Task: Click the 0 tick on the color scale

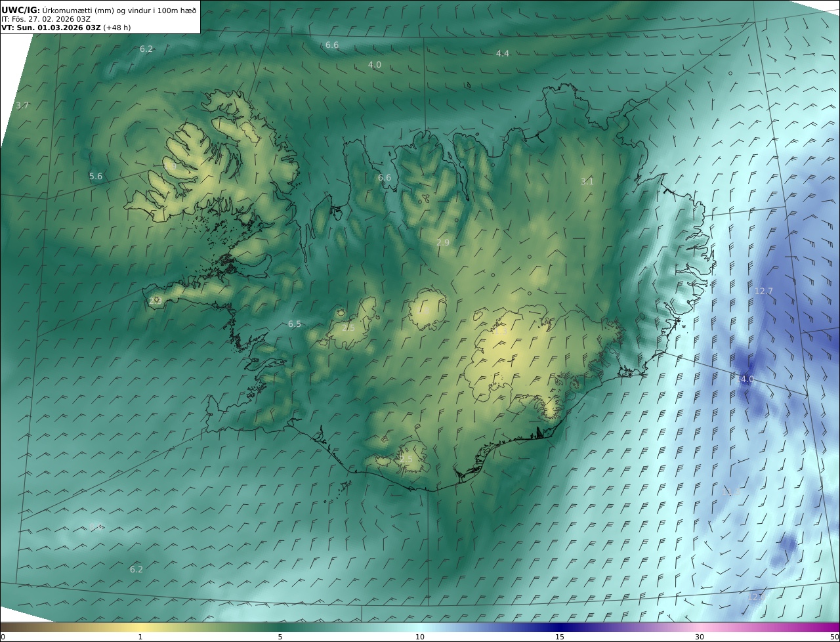Action: (3, 637)
